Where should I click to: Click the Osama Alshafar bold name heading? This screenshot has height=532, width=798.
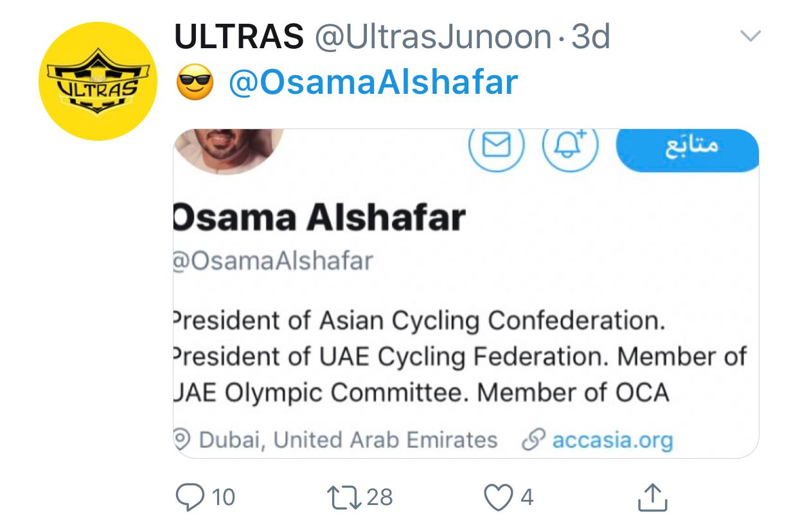(319, 217)
